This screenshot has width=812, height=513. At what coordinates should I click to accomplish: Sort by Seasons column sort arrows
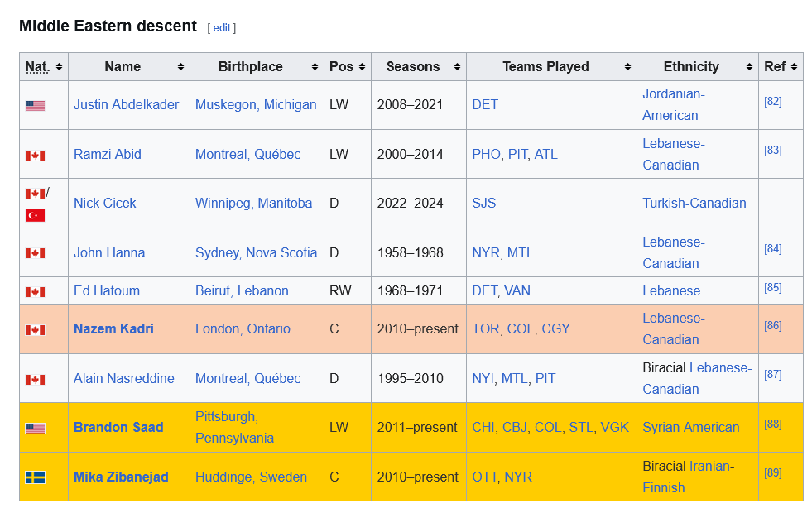tap(457, 67)
